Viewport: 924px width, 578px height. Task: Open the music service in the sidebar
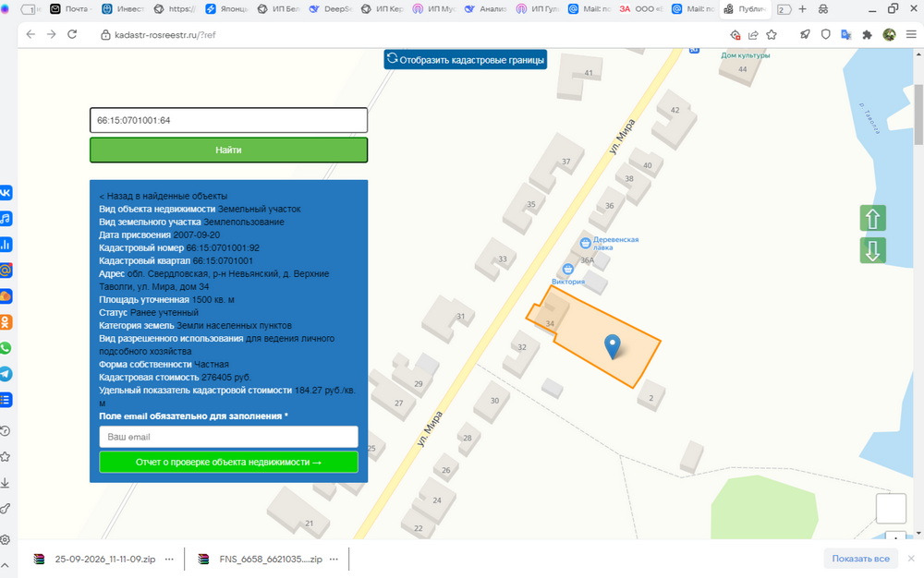6,219
